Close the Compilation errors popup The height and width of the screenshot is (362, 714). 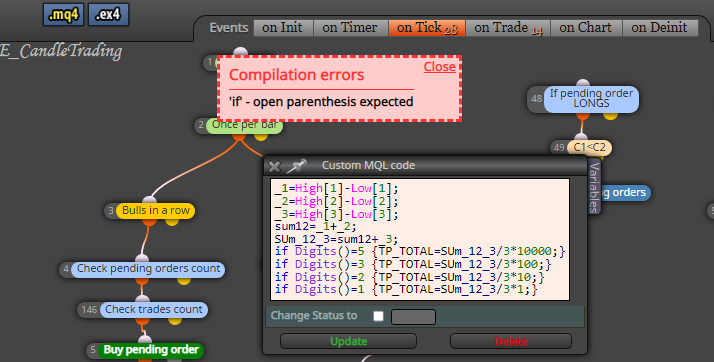pos(439,66)
